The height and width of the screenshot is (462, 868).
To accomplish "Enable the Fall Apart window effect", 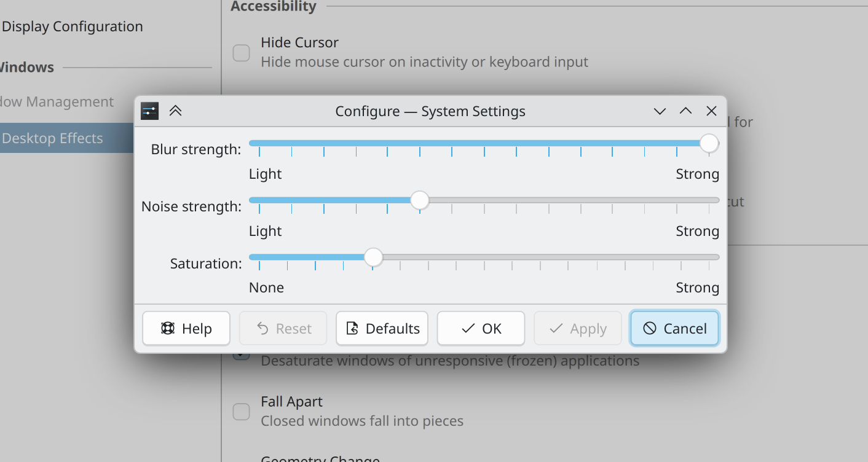I will click(x=241, y=412).
